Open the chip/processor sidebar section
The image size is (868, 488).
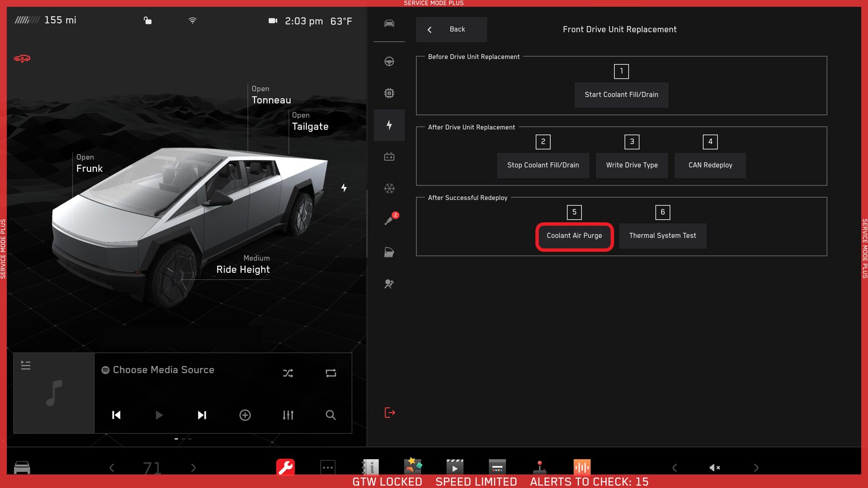389,93
